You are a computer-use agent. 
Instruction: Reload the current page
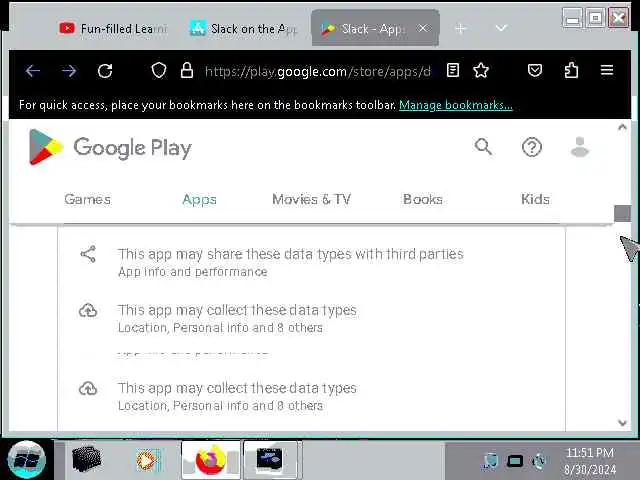click(x=105, y=71)
